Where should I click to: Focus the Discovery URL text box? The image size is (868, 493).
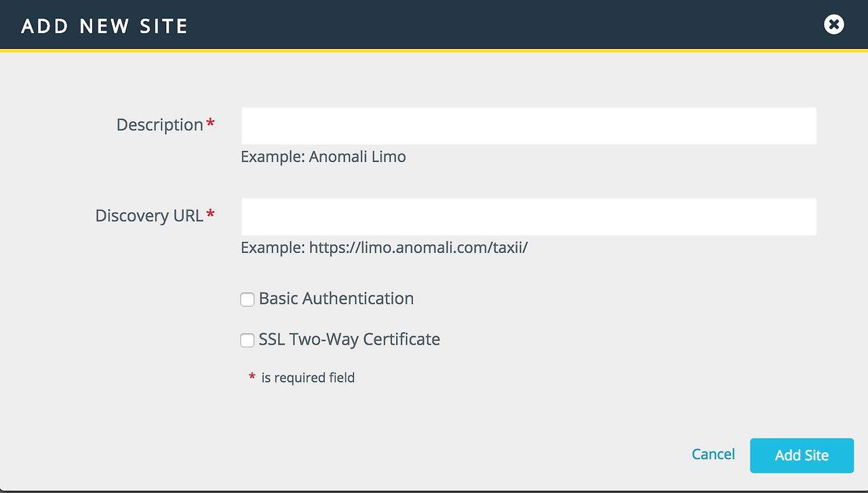(528, 216)
